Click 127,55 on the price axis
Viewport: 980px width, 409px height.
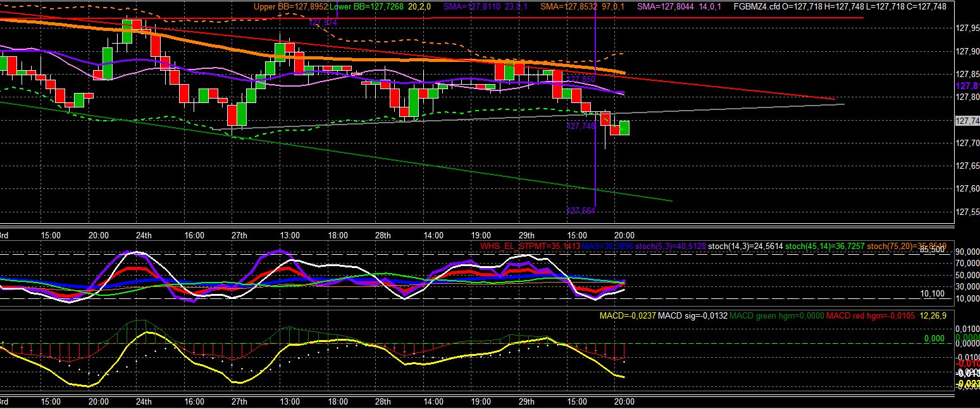(967, 211)
